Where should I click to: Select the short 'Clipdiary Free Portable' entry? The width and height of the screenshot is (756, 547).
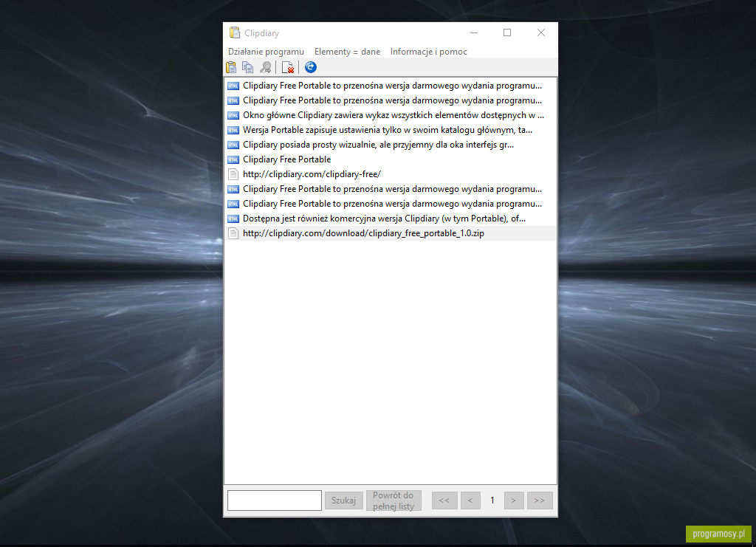click(x=391, y=159)
